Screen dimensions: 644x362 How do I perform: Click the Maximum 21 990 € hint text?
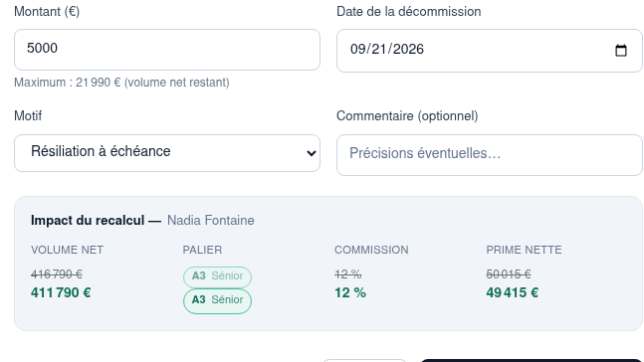tap(121, 83)
